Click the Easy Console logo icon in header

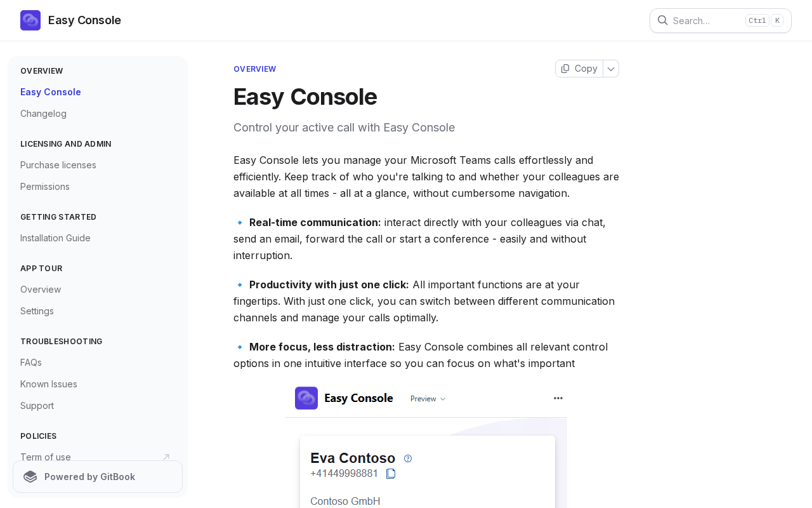pyautogui.click(x=30, y=20)
